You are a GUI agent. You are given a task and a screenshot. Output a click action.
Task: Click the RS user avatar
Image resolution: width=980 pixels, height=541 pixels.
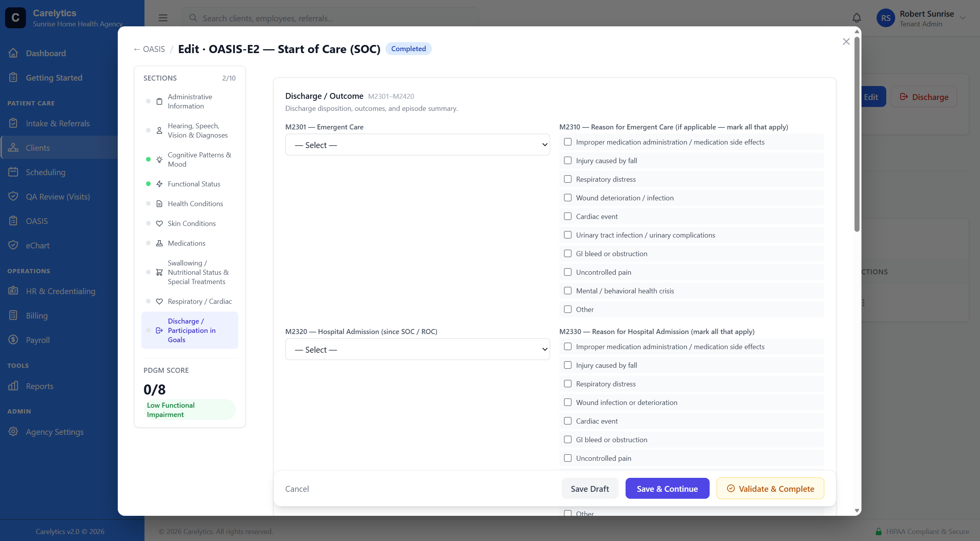pyautogui.click(x=885, y=18)
